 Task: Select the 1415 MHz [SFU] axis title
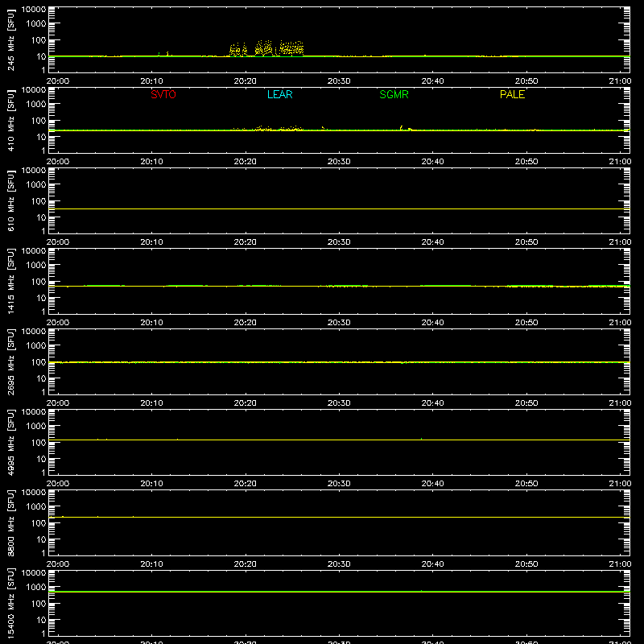click(10, 281)
